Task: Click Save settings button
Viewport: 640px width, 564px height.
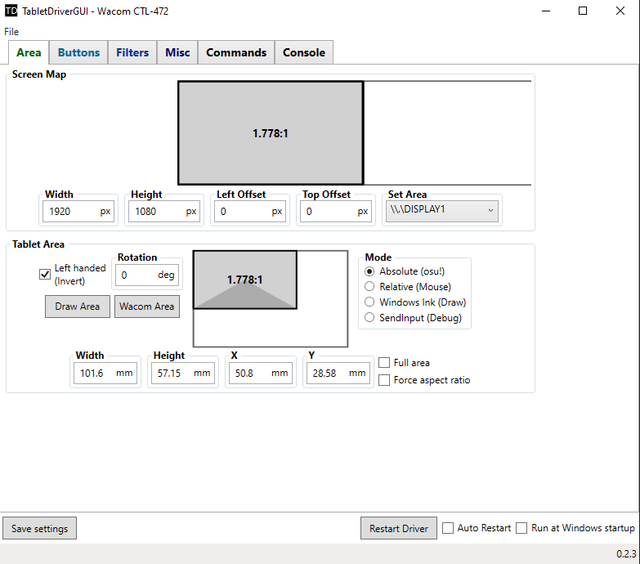Action: [x=40, y=528]
